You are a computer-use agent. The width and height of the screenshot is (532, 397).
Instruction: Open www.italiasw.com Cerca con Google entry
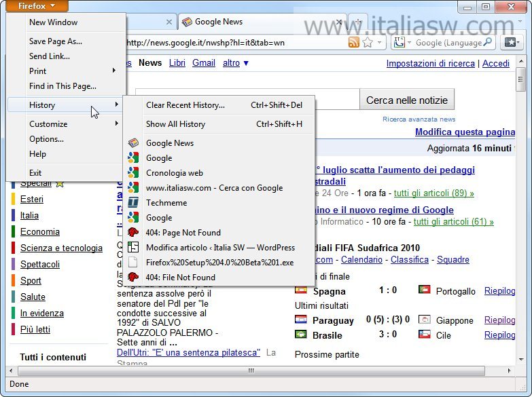pos(219,188)
